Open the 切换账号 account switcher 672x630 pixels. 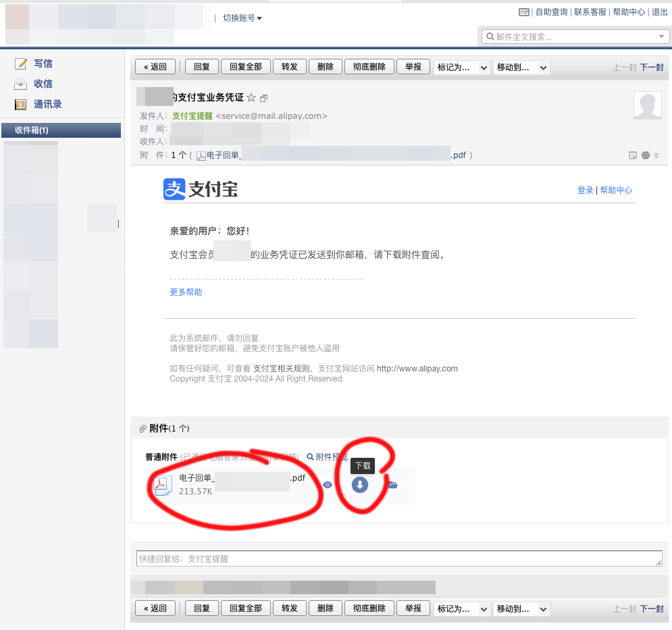tap(242, 18)
